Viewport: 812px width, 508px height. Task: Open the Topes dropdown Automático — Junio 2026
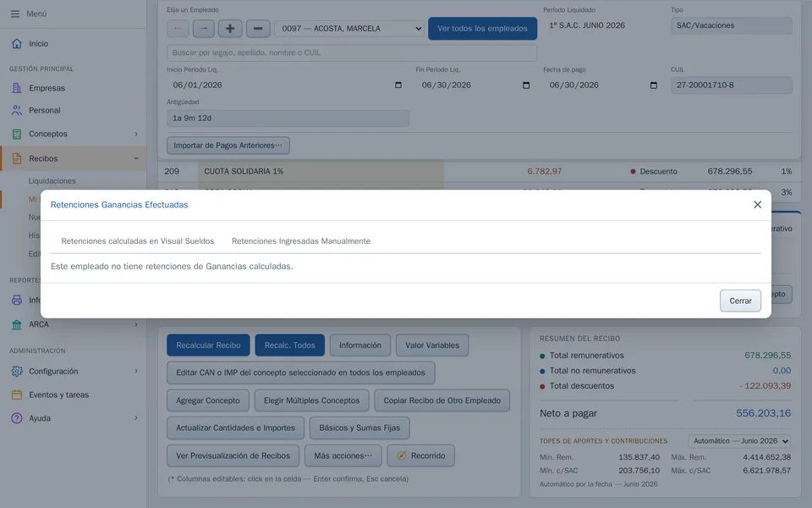(739, 441)
